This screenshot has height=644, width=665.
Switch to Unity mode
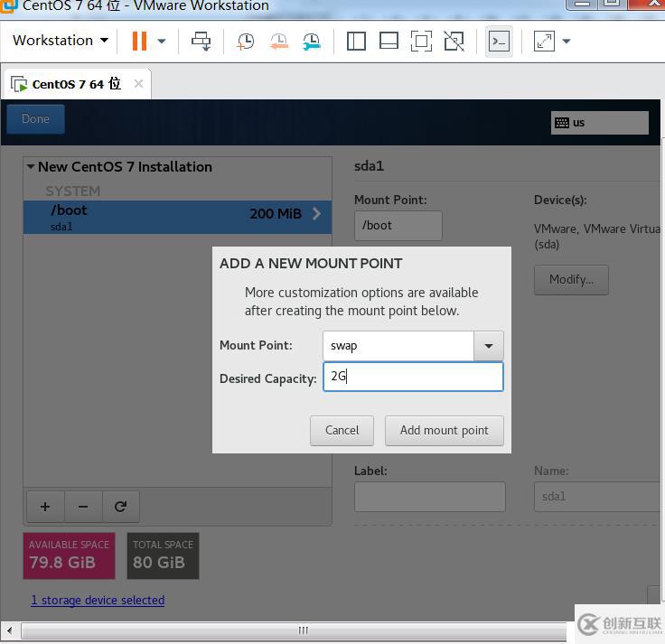[454, 42]
